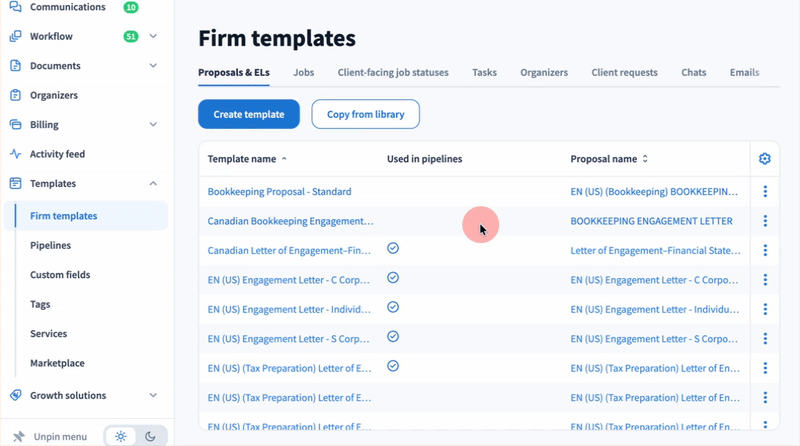Sort by Proposal name column arrows
The image size is (800, 446).
(x=645, y=159)
